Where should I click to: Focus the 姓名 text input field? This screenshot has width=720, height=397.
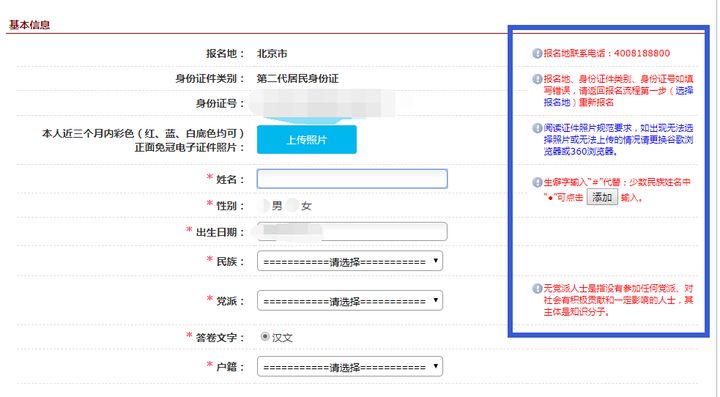coord(352,179)
